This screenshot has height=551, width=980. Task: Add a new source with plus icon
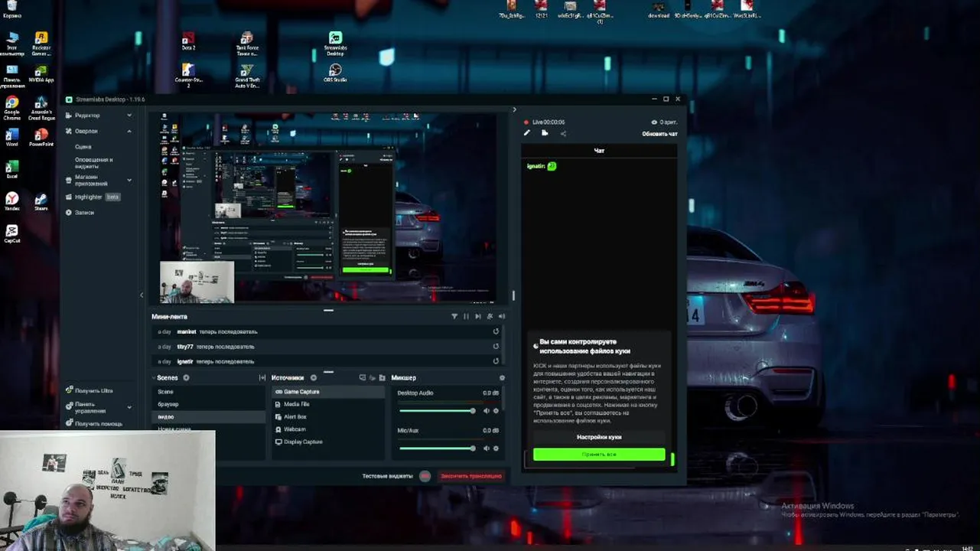tap(314, 378)
